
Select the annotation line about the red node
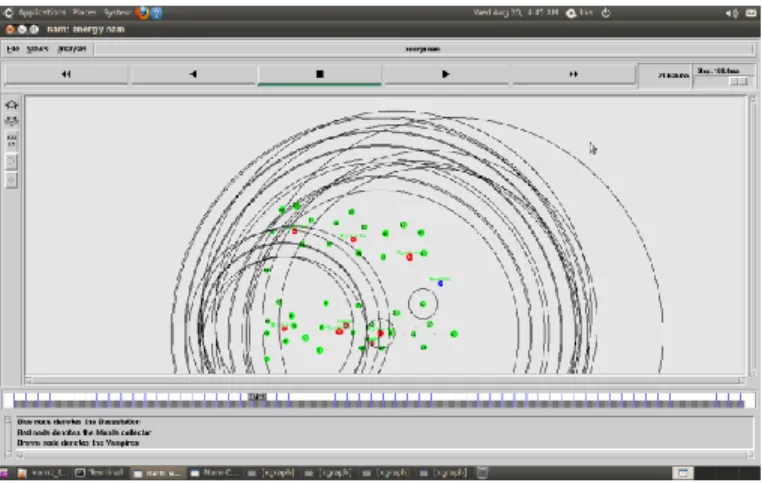click(x=84, y=432)
